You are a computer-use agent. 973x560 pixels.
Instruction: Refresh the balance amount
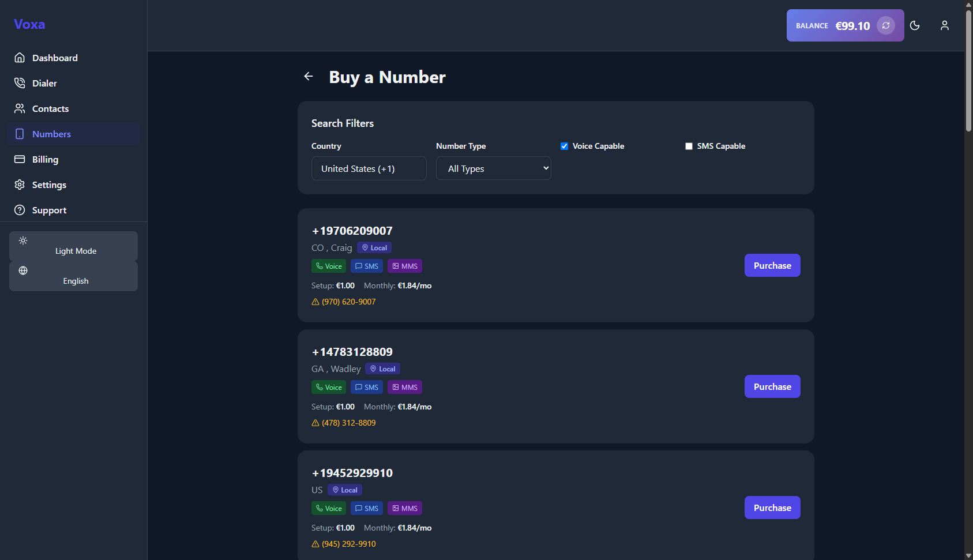tap(886, 25)
